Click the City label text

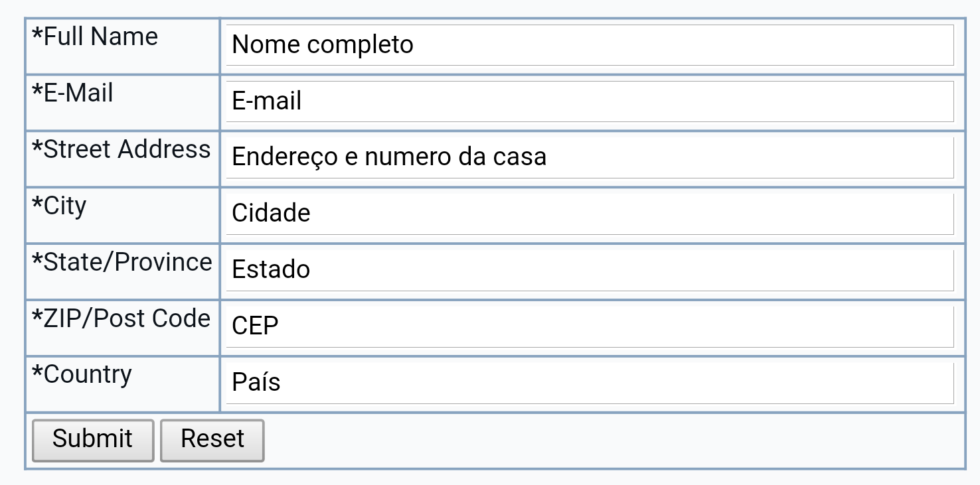click(x=65, y=206)
